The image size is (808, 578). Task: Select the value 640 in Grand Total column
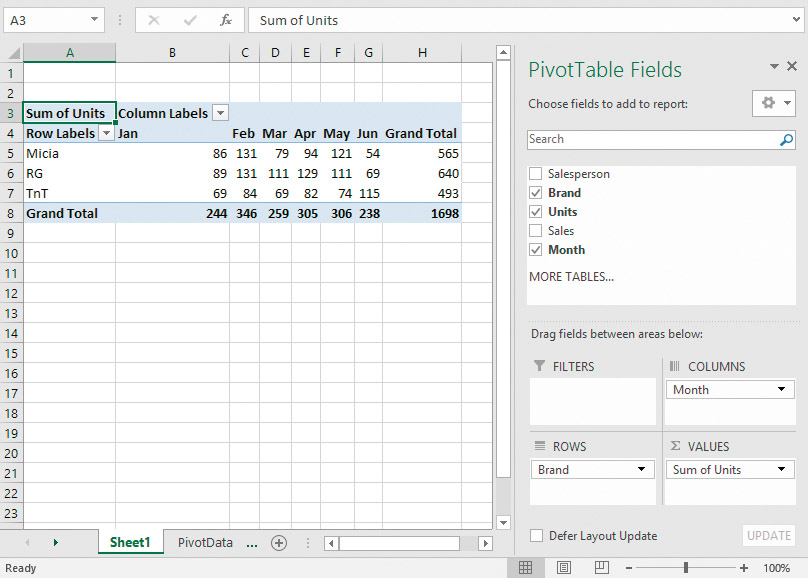422,174
